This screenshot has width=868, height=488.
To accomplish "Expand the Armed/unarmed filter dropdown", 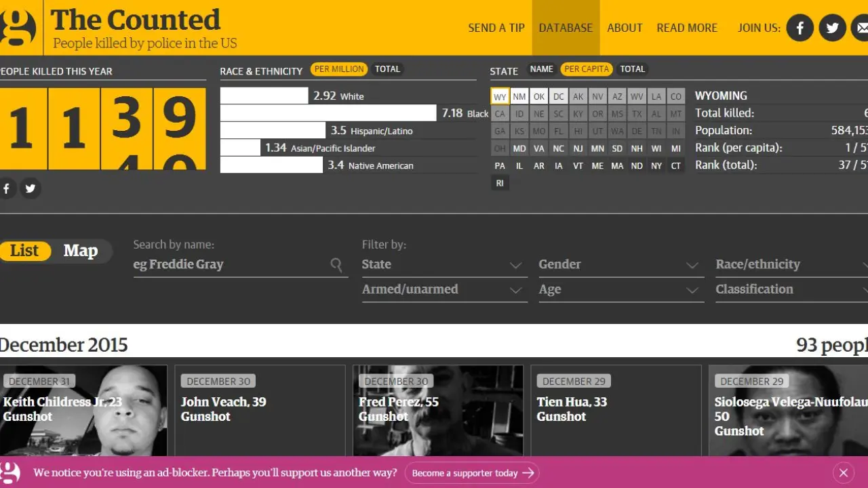I will coord(444,289).
